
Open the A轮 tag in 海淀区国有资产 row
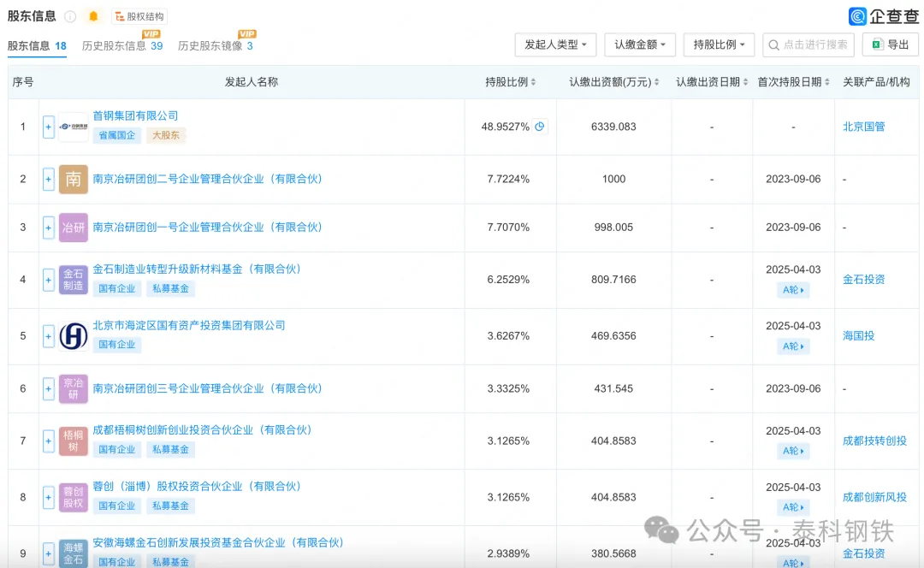click(x=793, y=346)
